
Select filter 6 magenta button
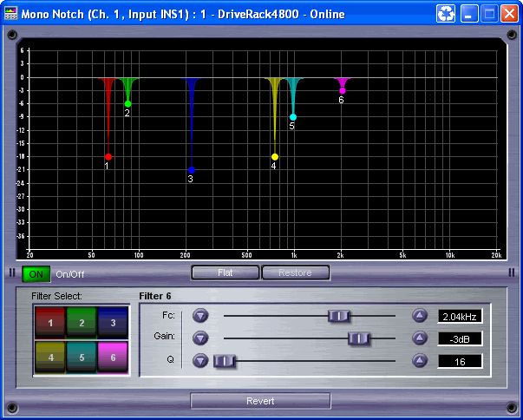pos(113,358)
